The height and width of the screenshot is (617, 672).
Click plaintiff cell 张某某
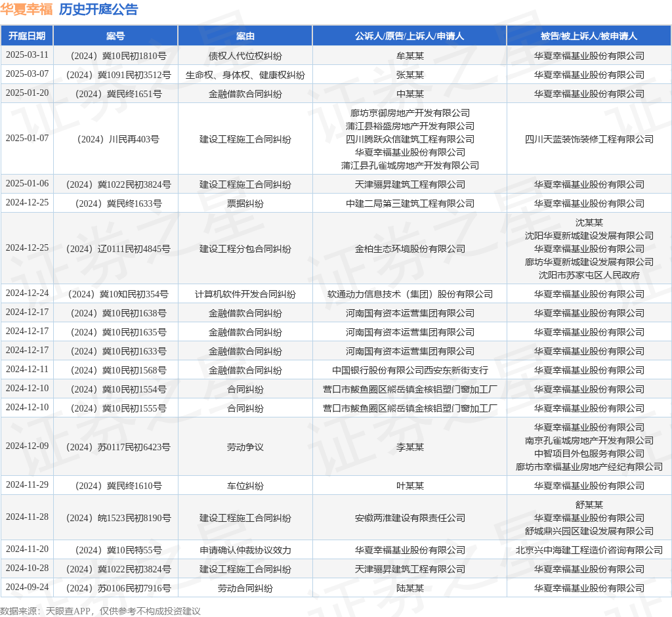pyautogui.click(x=409, y=75)
